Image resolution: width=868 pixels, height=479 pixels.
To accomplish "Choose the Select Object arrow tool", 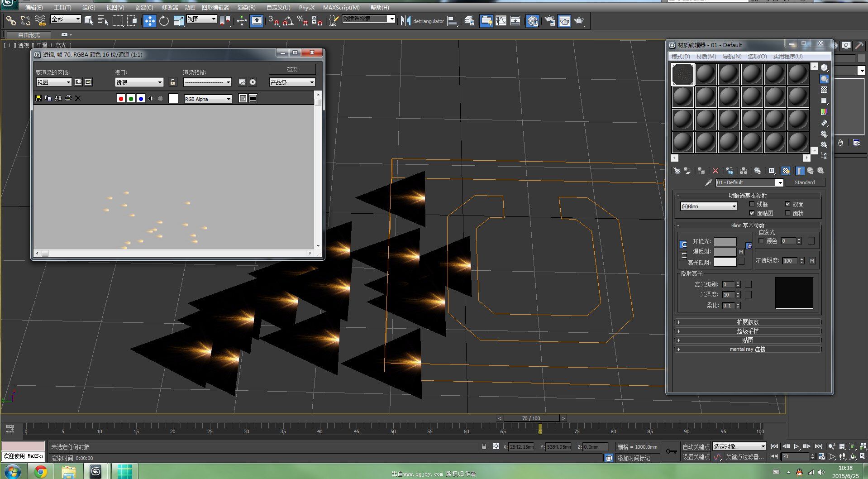I will point(89,20).
